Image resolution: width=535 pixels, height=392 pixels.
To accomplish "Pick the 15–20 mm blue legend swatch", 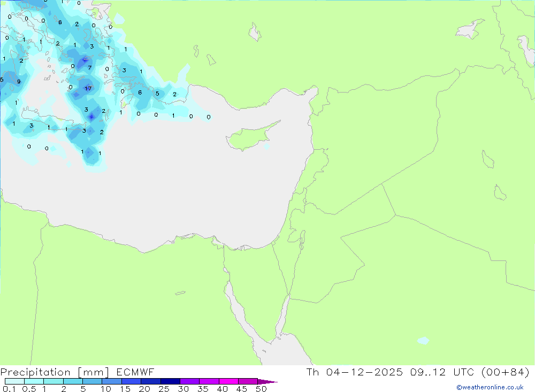I will [x=131, y=381].
